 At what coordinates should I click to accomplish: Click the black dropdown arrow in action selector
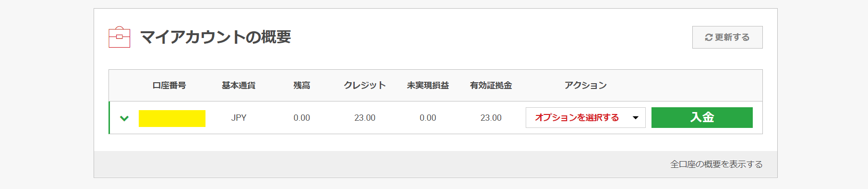(x=636, y=118)
